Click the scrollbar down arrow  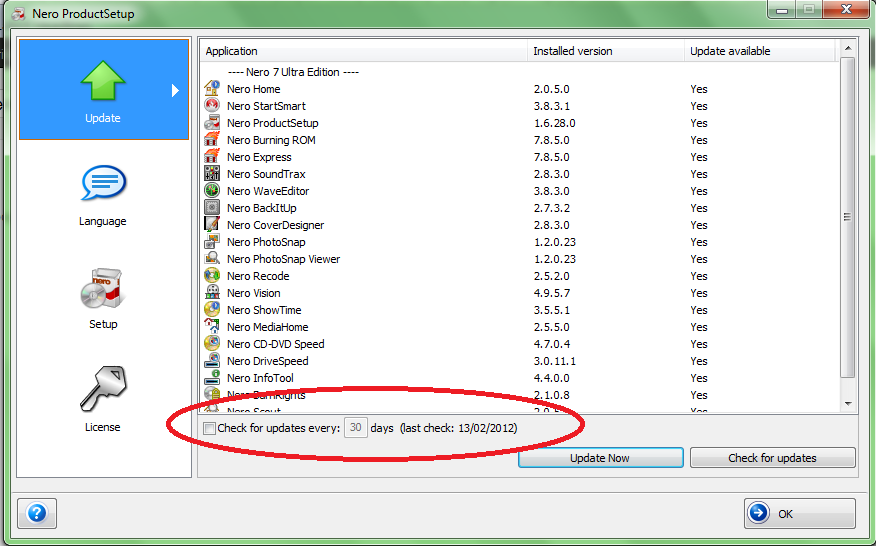click(848, 403)
